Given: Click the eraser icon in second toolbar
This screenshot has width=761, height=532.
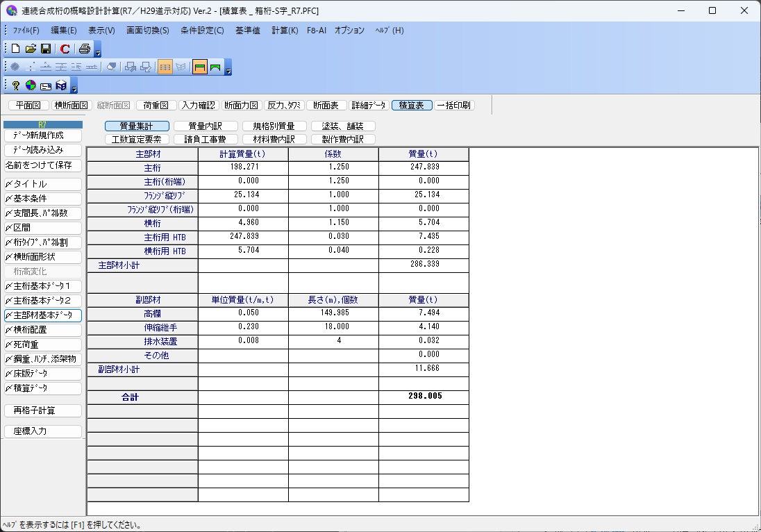Looking at the screenshot, I should point(111,67).
